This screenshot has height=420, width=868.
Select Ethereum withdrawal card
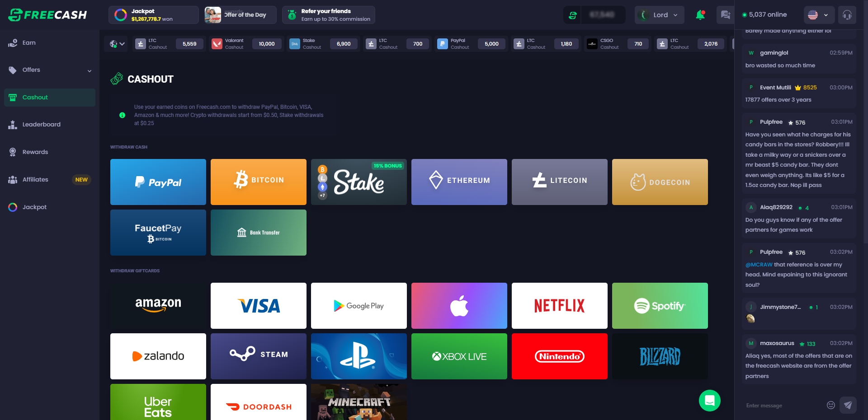459,182
